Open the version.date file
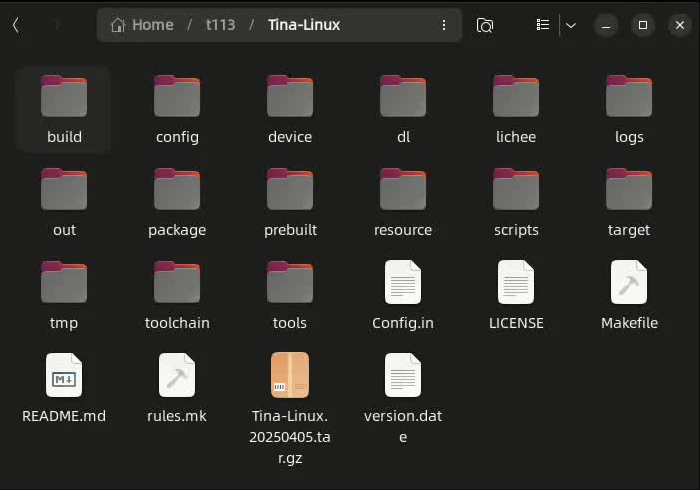 (403, 376)
